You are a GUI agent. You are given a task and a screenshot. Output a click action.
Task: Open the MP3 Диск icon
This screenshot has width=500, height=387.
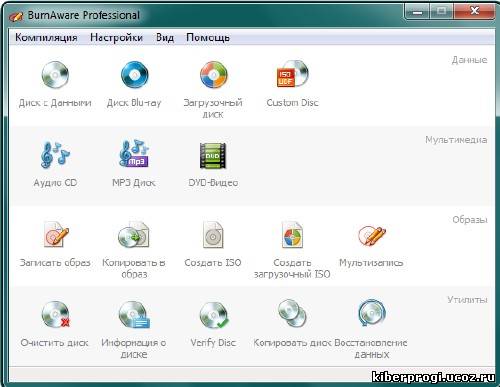pyautogui.click(x=134, y=154)
